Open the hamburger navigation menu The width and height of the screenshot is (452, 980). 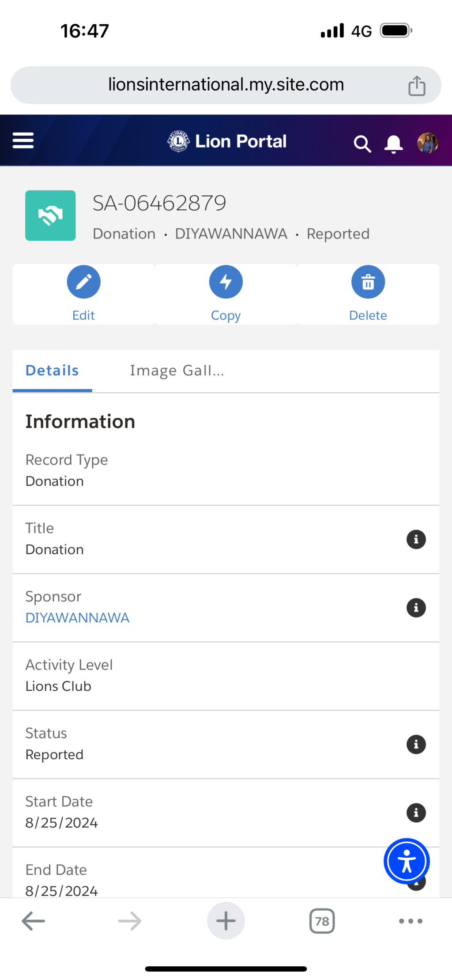coord(23,140)
